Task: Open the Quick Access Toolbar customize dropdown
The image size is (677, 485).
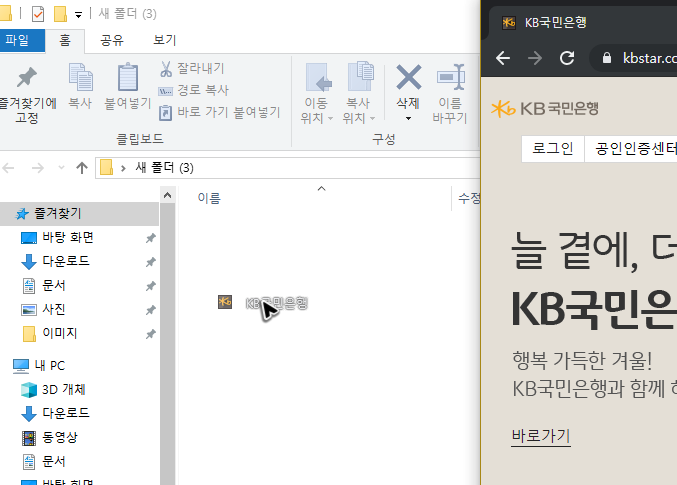Action: [78, 15]
